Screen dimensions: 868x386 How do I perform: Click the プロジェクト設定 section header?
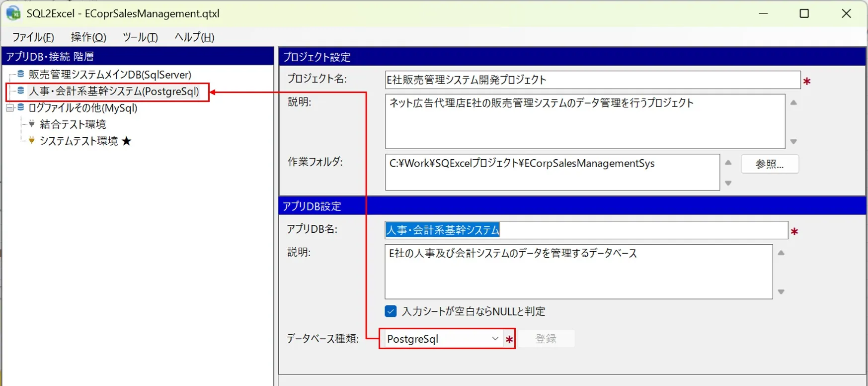[572, 57]
